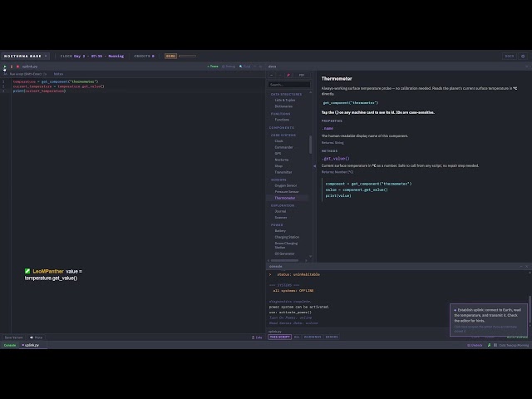Click the pin icon in docs toolbar
The height and width of the screenshot is (399, 532).
[288, 75]
